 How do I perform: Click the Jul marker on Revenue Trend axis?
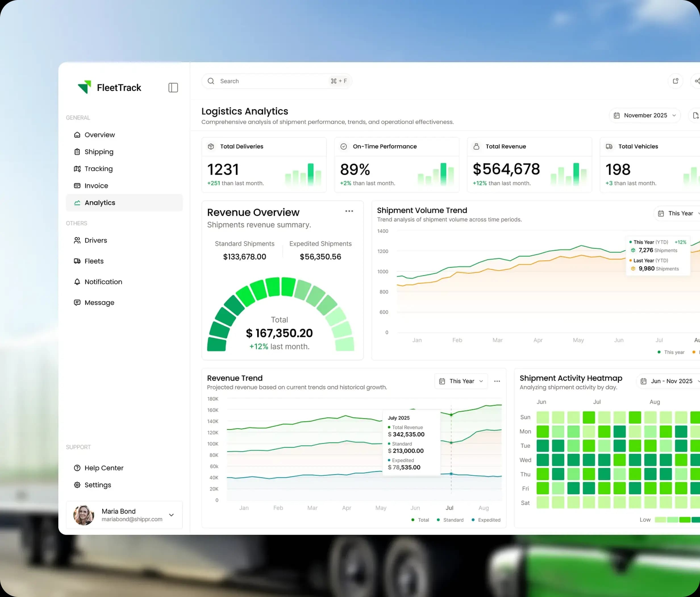click(x=449, y=508)
